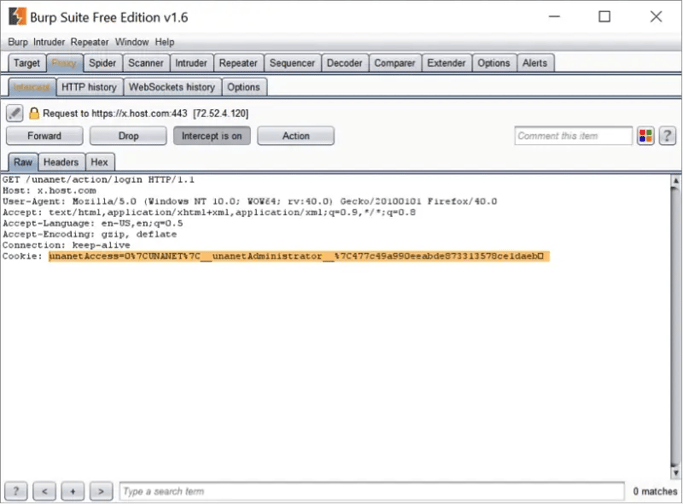Click the search help '?' button

16,491
